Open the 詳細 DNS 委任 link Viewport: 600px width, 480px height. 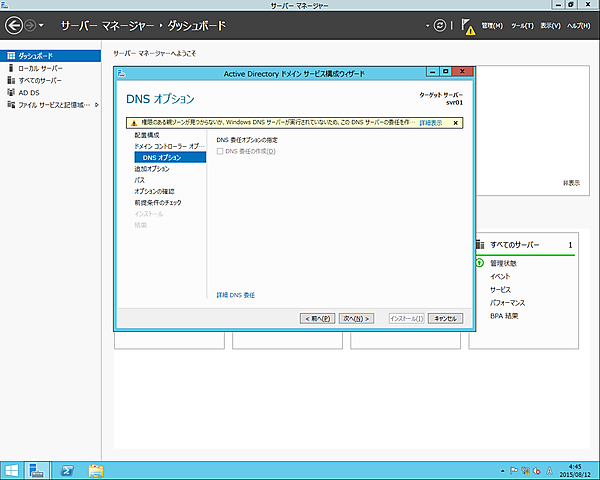tap(235, 295)
